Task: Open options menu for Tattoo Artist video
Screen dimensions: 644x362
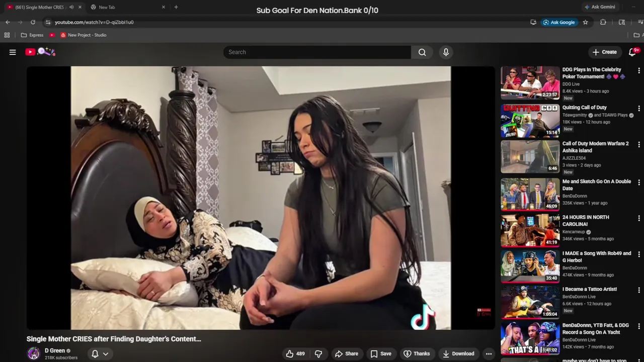Action: [x=639, y=291]
